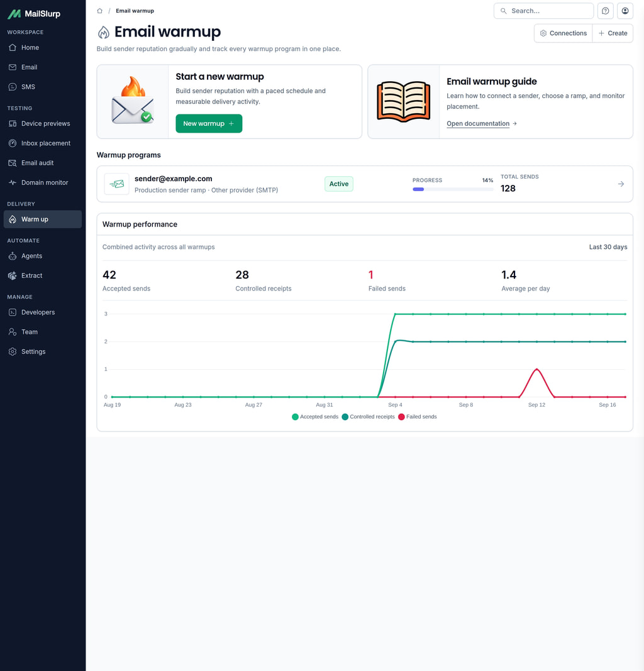Open the Home page from the sidebar

[x=42, y=48]
